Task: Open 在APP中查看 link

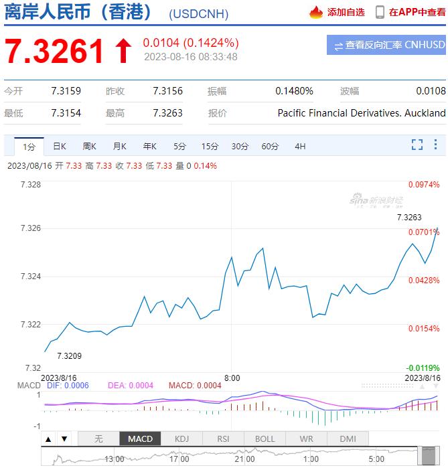Action: [417, 12]
